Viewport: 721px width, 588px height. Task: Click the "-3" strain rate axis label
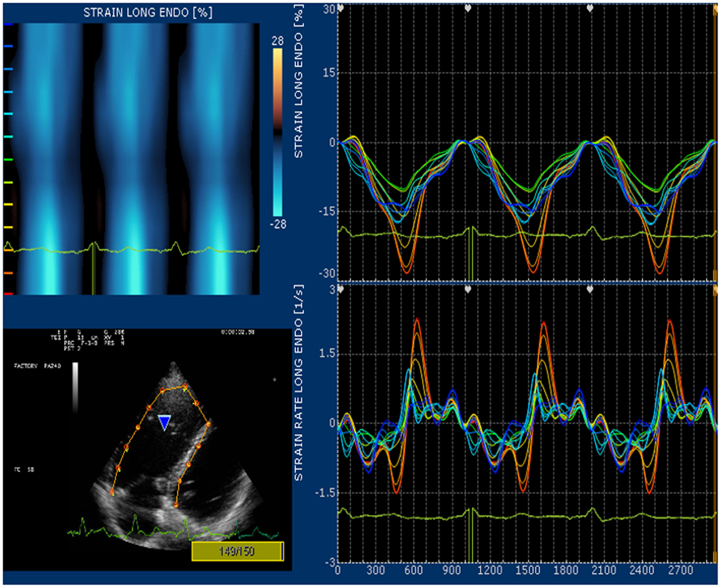pos(331,562)
